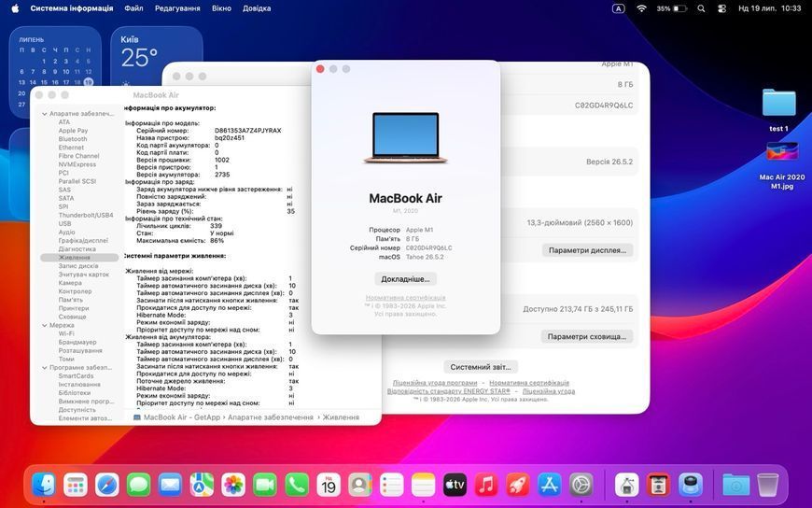Viewport: 812px width, 508px height.
Task: Open the Системна інформація menu
Action: pos(72,8)
